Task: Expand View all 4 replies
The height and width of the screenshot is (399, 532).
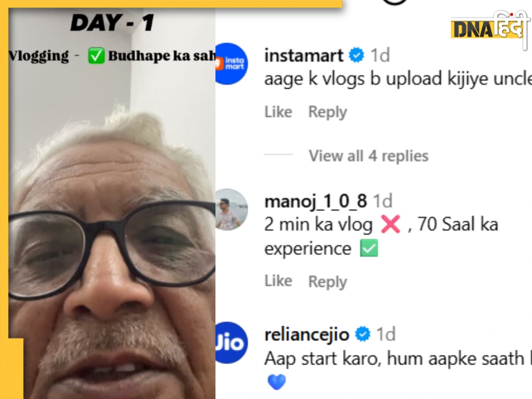Action: tap(368, 156)
